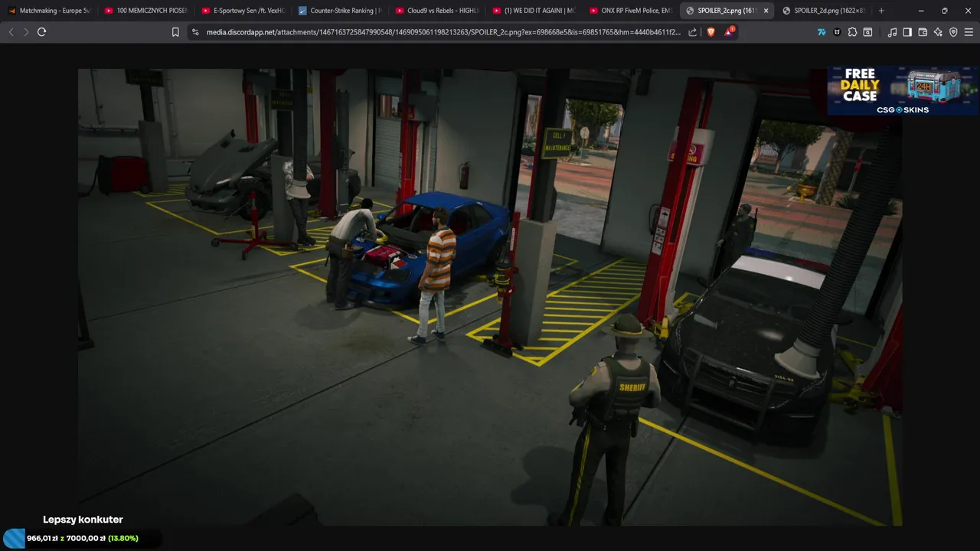Open the Brave Wallet icon
Image resolution: width=980 pixels, height=551 pixels.
923,32
